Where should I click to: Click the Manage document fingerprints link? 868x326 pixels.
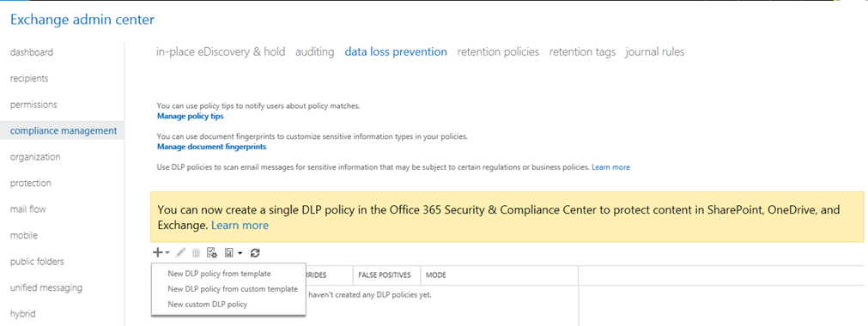click(x=211, y=147)
